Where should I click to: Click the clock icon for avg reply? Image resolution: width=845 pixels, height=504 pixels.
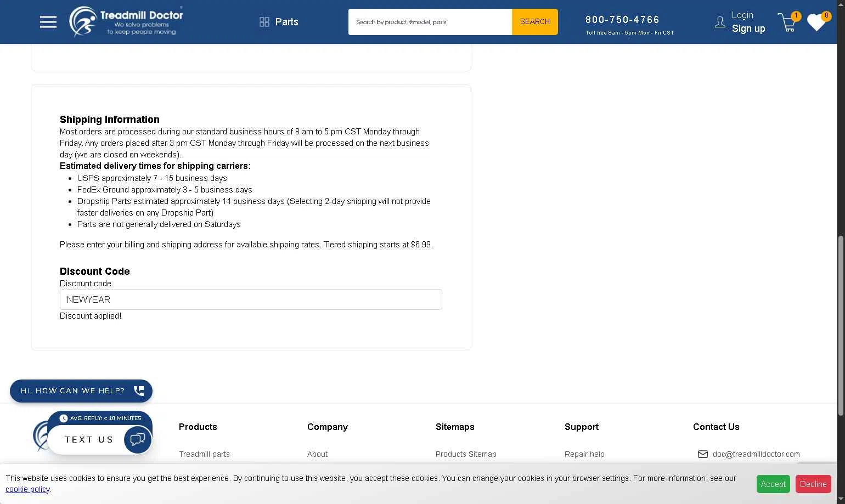(64, 418)
